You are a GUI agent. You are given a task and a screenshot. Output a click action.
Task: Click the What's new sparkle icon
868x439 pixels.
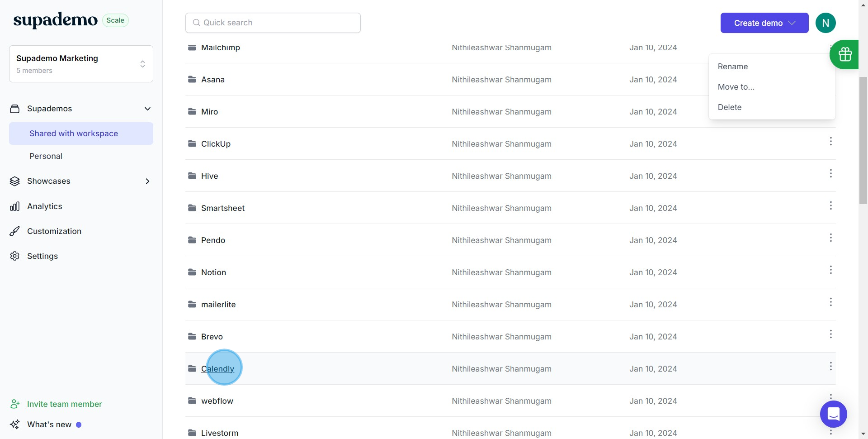15,425
